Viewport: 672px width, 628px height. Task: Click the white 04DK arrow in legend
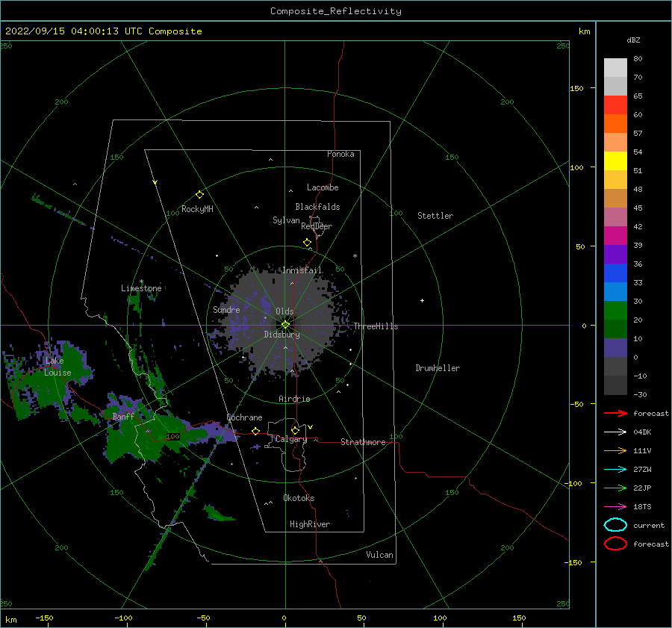tap(615, 432)
